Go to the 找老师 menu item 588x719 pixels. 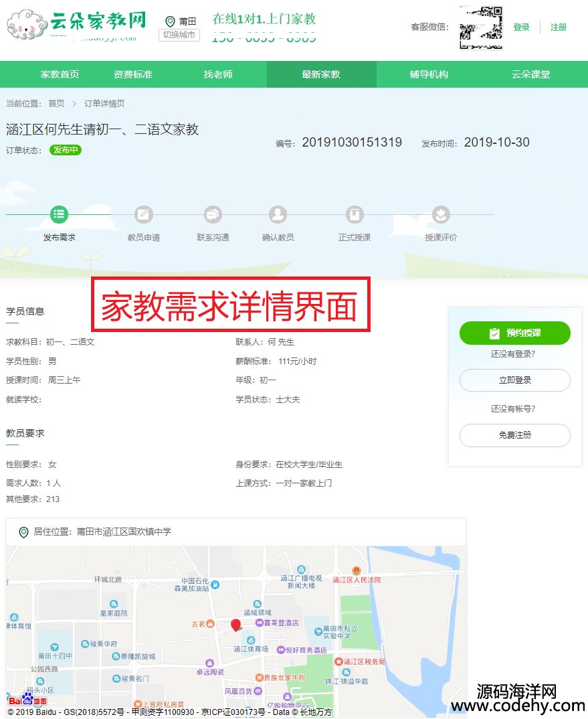coord(218,74)
